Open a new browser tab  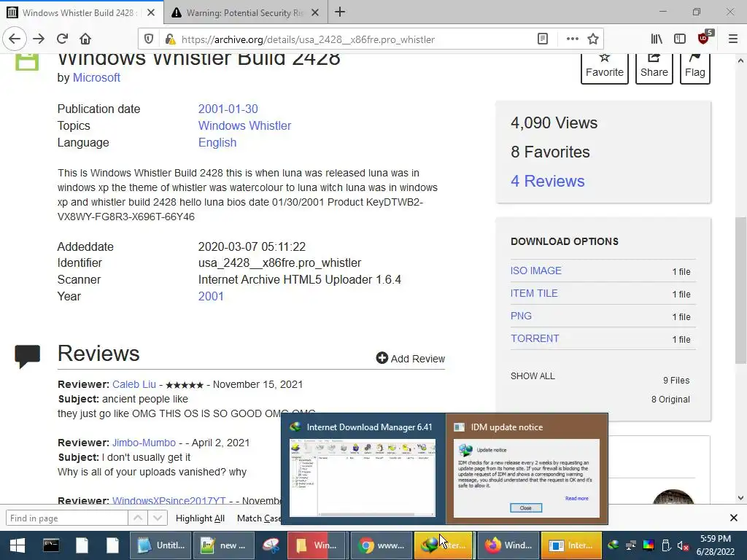(340, 12)
